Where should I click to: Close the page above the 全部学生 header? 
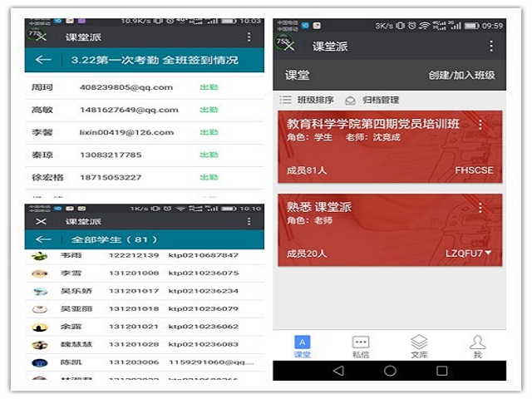pos(42,221)
